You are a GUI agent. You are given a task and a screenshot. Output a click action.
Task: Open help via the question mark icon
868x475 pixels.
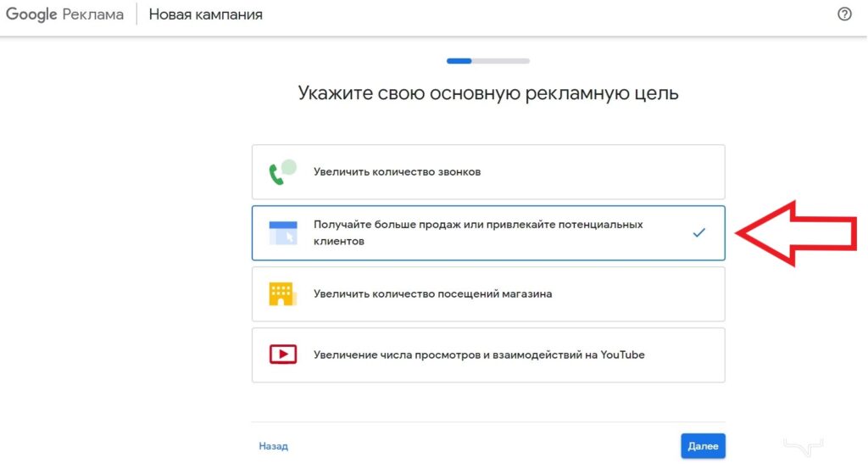(844, 14)
